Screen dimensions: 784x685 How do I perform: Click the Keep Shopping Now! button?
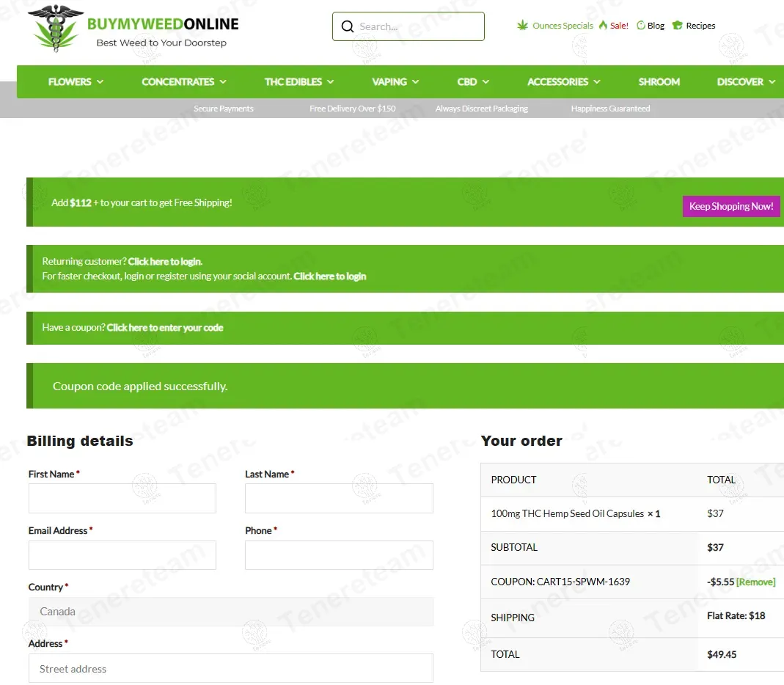tap(731, 206)
